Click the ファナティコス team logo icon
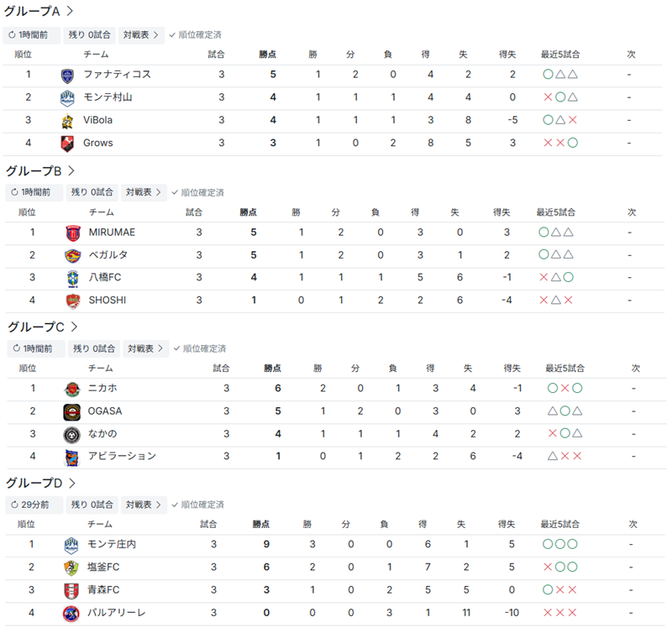Screen dimensions: 672x633 (x=67, y=75)
